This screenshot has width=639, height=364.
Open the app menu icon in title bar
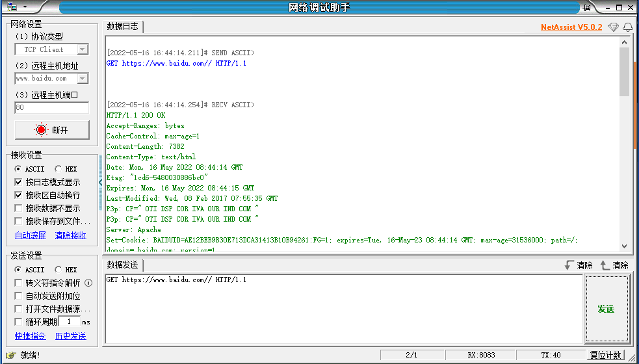pos(13,7)
